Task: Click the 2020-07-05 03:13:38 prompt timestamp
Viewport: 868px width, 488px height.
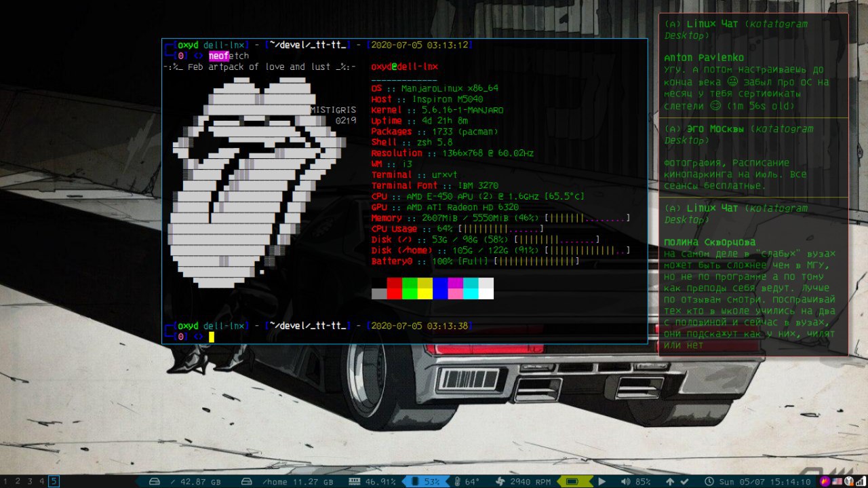Action: [x=420, y=326]
